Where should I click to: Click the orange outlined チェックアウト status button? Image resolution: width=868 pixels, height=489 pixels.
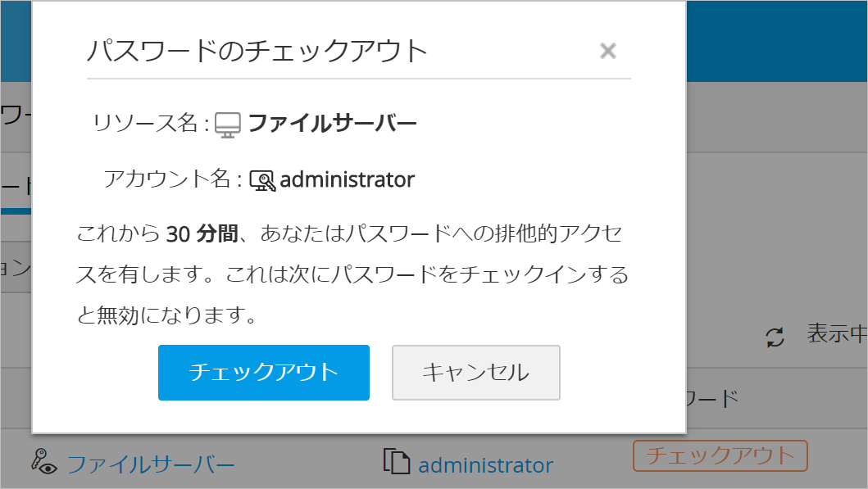tap(720, 455)
